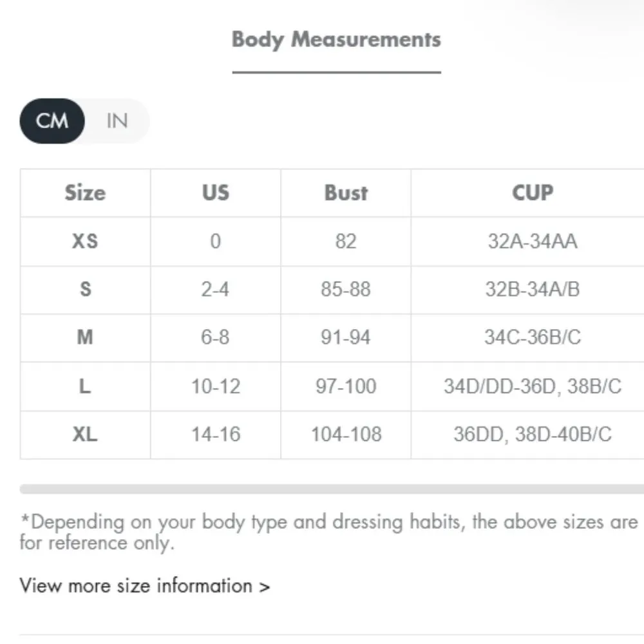
Task: Select the Body Measurements tab
Action: [336, 39]
